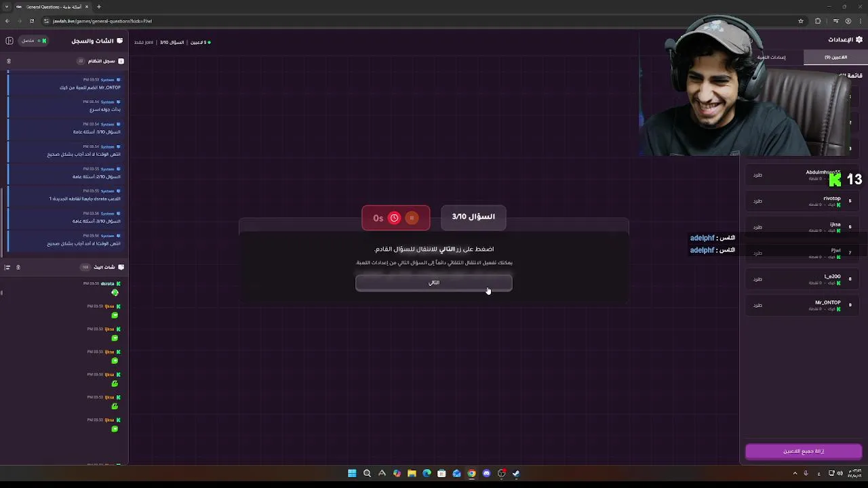Clear the stream chat with trash icon
Viewport: 868px width, 488px height.
click(x=18, y=267)
